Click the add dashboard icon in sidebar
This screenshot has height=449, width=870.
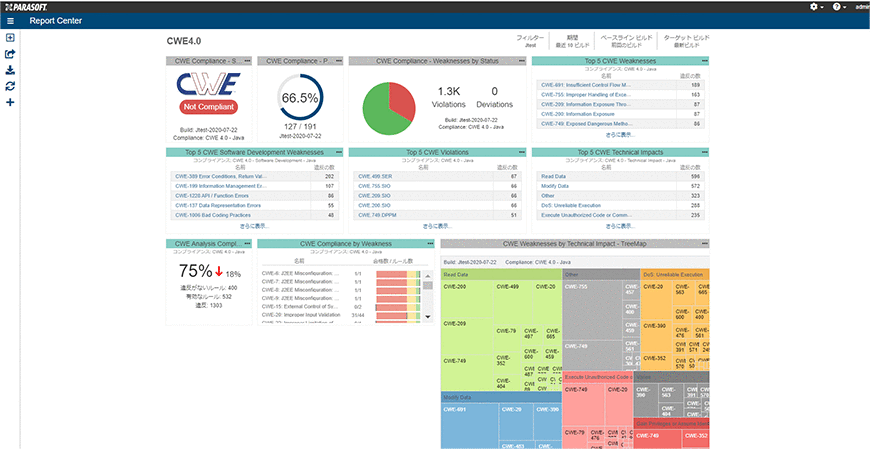coord(10,38)
